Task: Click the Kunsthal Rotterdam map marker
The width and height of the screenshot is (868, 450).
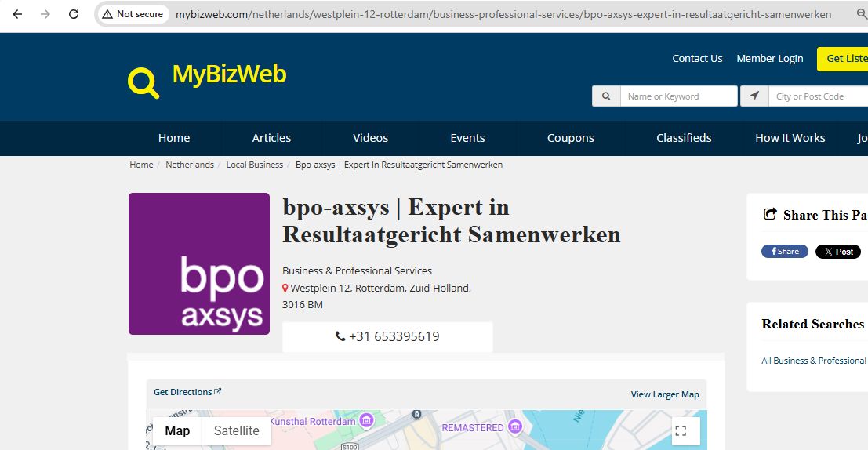Action: [x=366, y=421]
